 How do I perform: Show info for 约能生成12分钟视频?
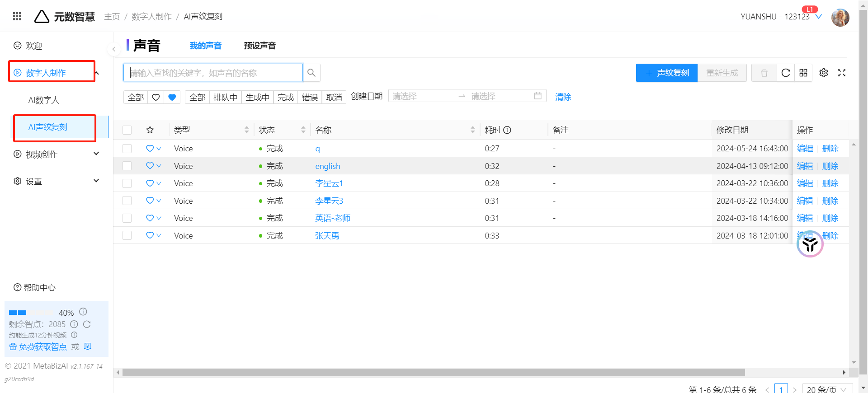tap(74, 335)
